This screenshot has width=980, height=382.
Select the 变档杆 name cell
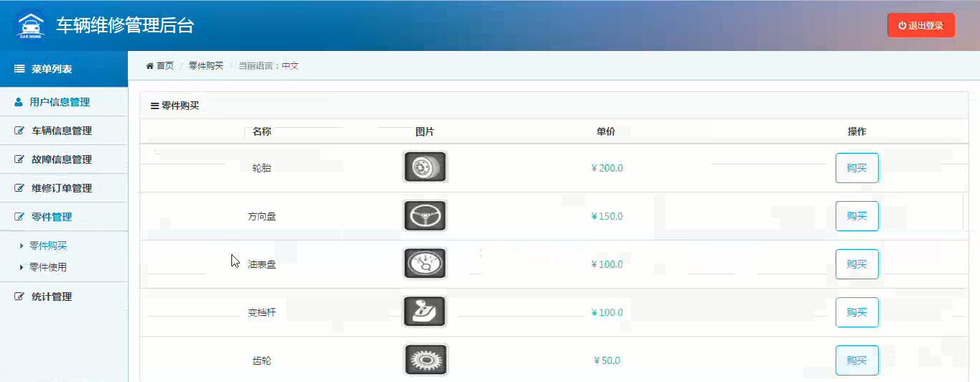tap(262, 312)
